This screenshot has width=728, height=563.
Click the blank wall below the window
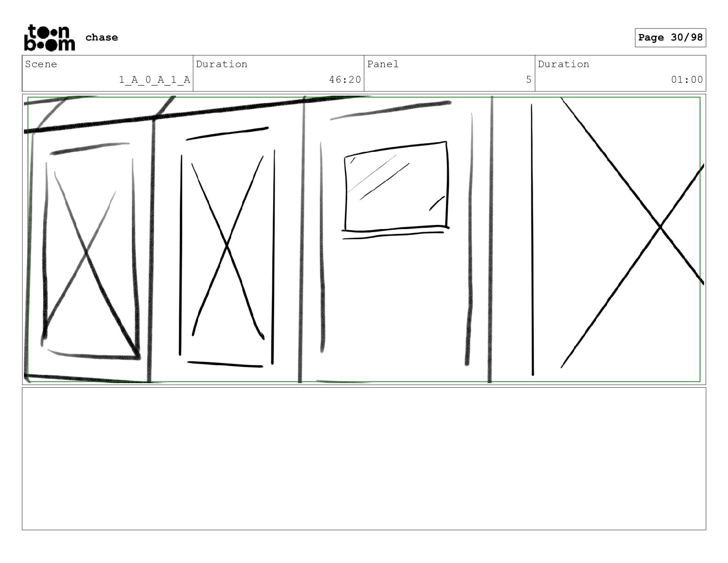tap(395, 304)
